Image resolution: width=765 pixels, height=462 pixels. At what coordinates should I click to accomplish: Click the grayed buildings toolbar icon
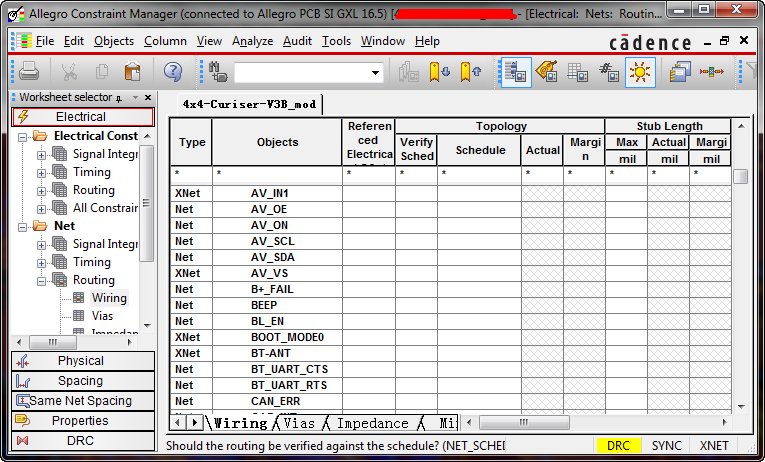coord(409,72)
